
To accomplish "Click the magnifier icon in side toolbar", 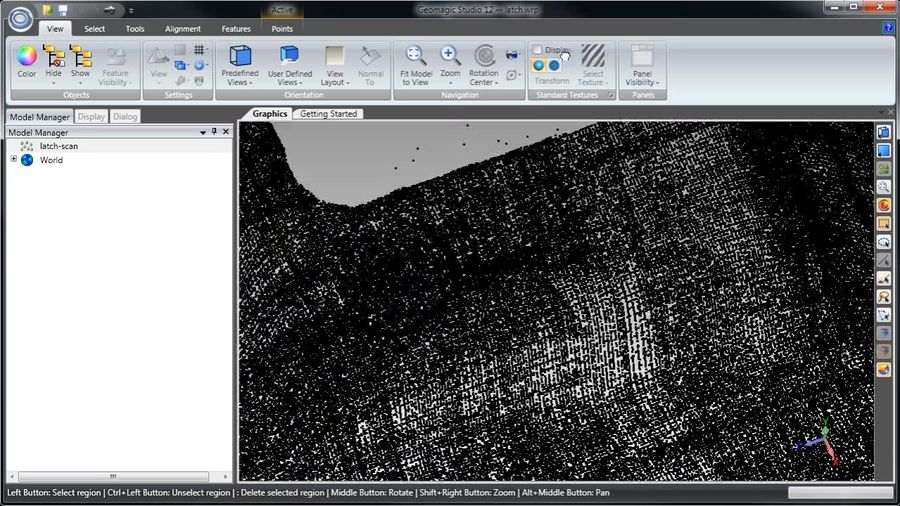I will point(884,187).
